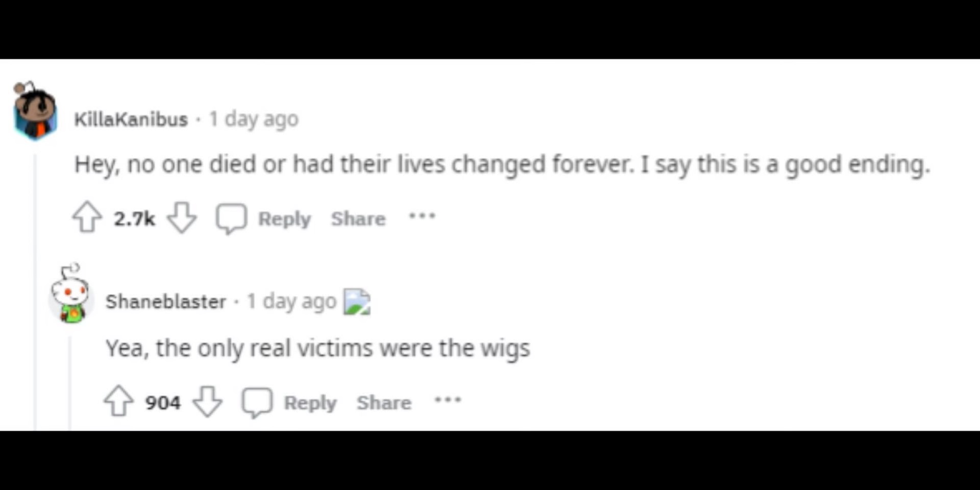Collapse KillaKanibus's comment thread line
Image resolution: width=980 pixels, height=490 pixels.
35,292
